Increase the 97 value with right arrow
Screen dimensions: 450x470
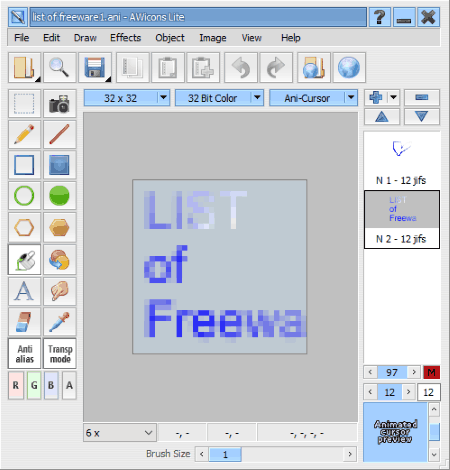414,372
